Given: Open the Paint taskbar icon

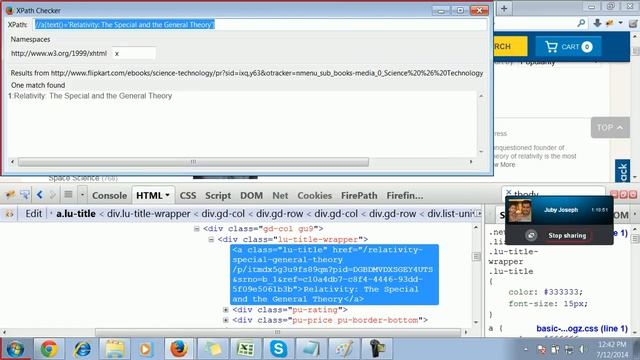Looking at the screenshot, I should point(344,349).
